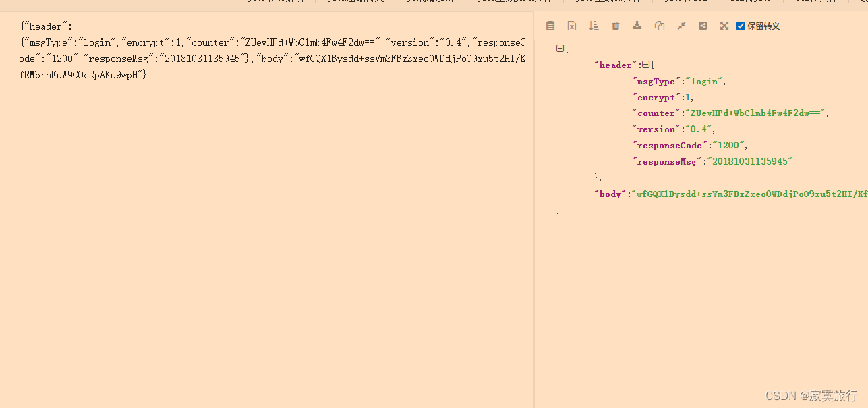Image resolution: width=868 pixels, height=408 pixels.
Task: Click the compress/collapse arrows icon
Action: point(681,25)
